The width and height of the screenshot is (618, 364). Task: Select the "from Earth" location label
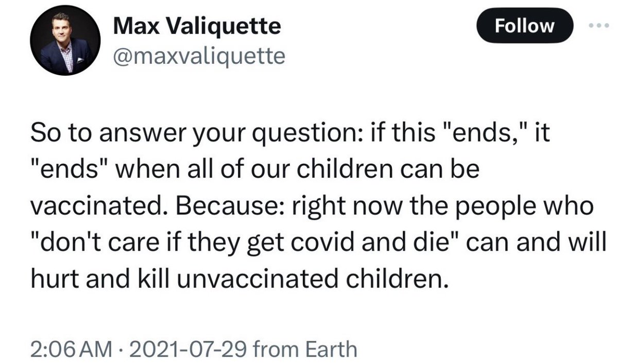click(x=305, y=349)
